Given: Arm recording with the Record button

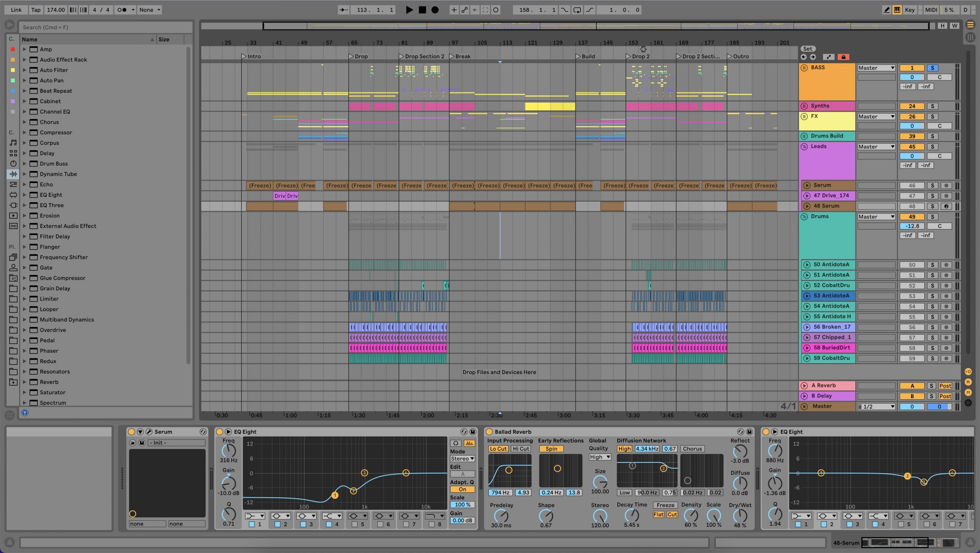Looking at the screenshot, I should click(434, 10).
